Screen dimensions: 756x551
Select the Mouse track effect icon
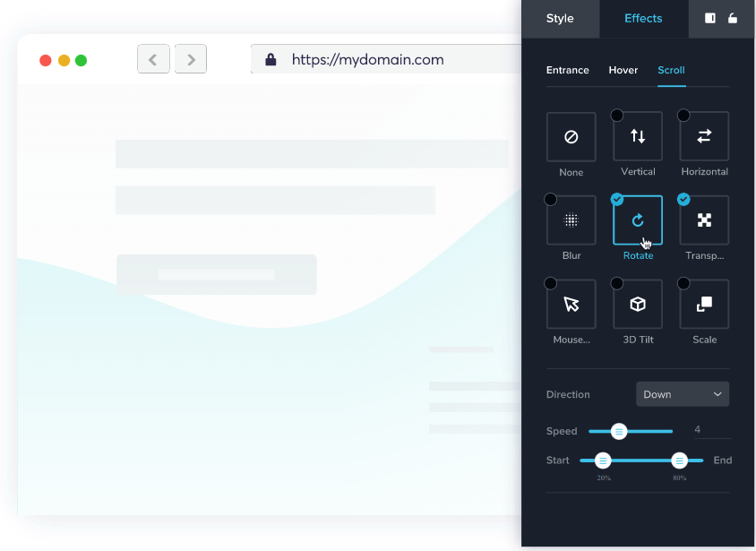(x=571, y=305)
